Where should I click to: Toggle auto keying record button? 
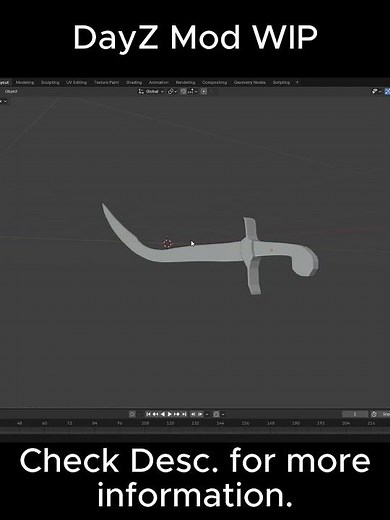[x=132, y=414]
